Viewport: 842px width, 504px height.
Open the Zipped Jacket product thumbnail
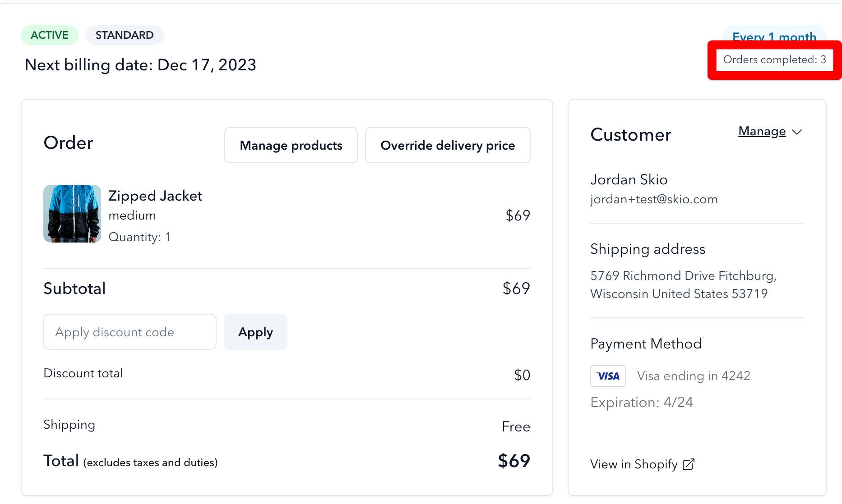point(72,214)
